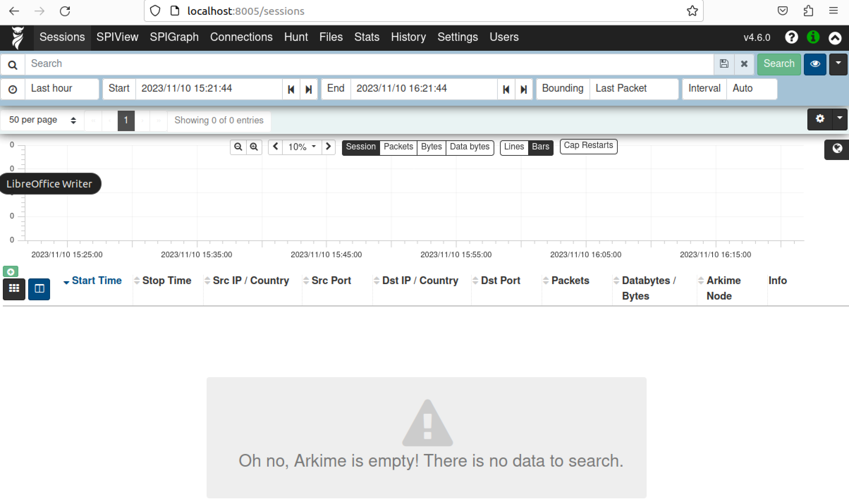Viewport: 849px width, 504px height.
Task: Toggle the eye views button
Action: pos(815,64)
